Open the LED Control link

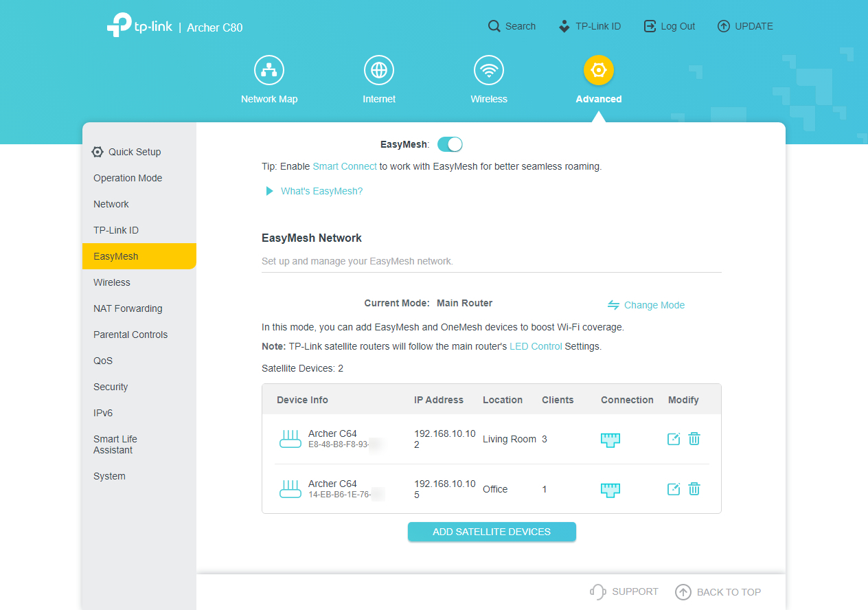tap(536, 346)
